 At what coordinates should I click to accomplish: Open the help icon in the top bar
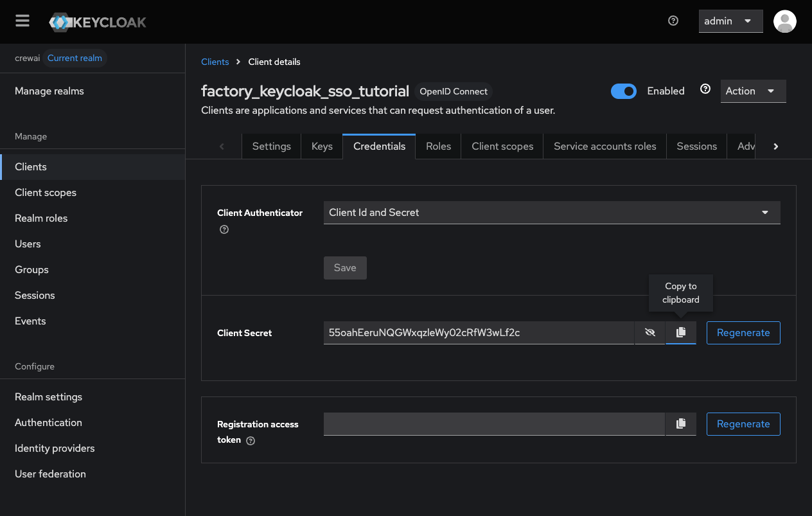[x=673, y=21]
